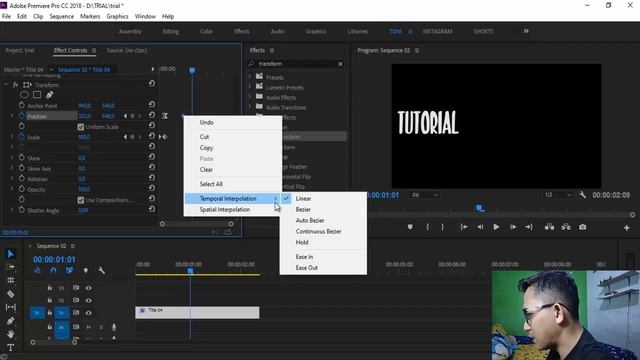Expand the Audio Transitions folder
The height and width of the screenshot is (360, 640).
[250, 107]
